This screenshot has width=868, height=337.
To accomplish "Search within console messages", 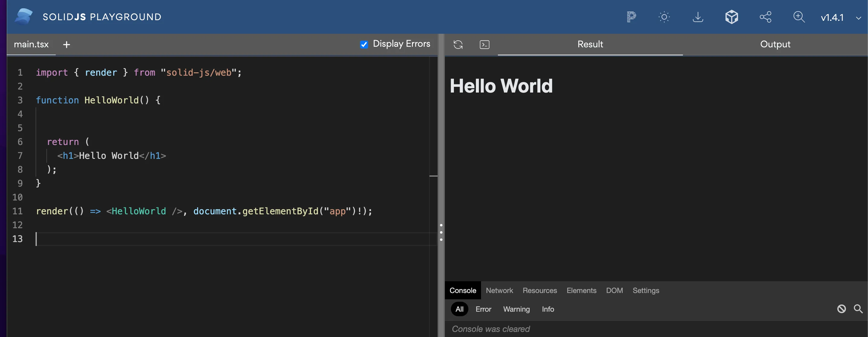I will (x=858, y=309).
